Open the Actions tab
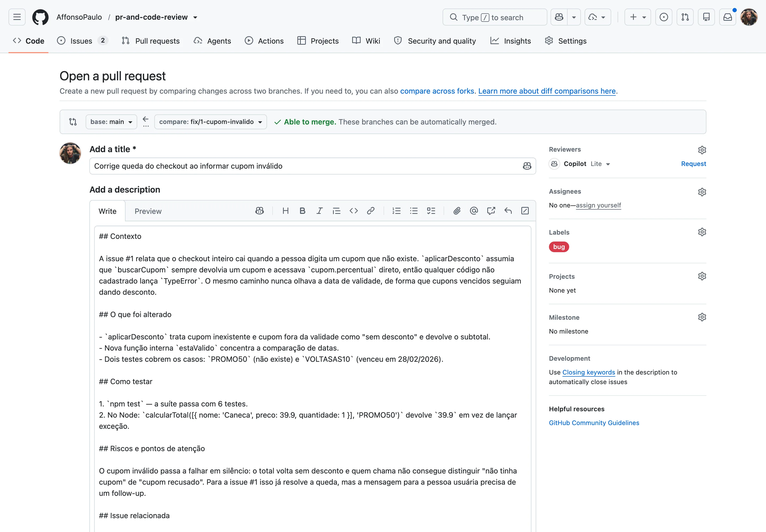This screenshot has height=532, width=766. [x=264, y=41]
